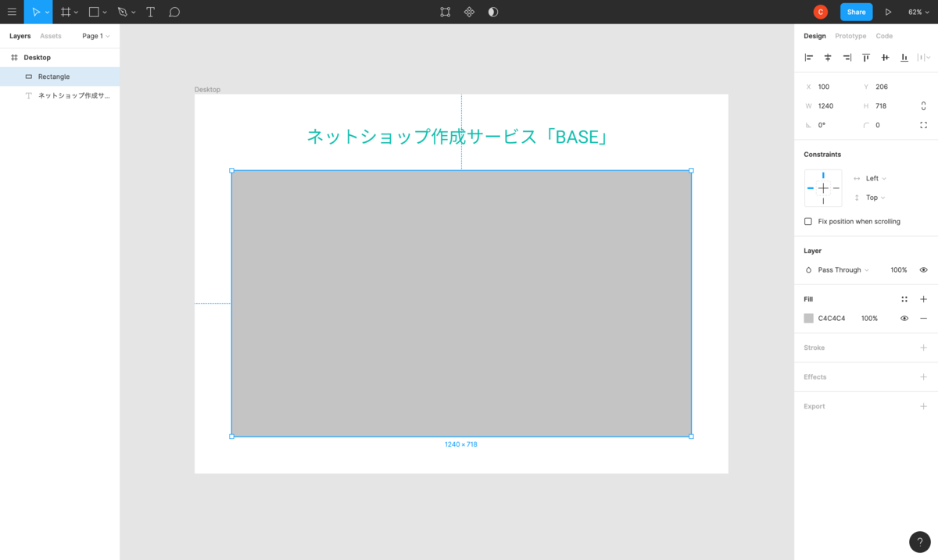
Task: Click the Edit Object icon
Action: tap(445, 12)
